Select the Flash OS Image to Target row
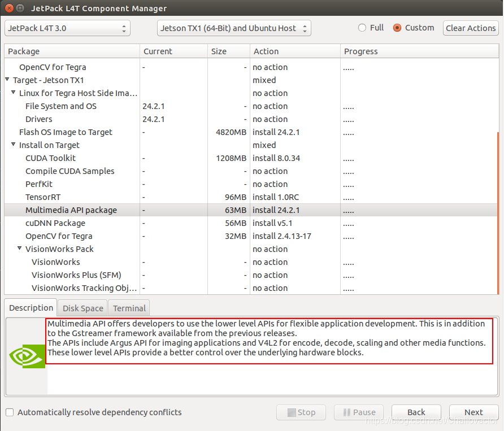Screen dimensions: 504x431 pos(251,132)
